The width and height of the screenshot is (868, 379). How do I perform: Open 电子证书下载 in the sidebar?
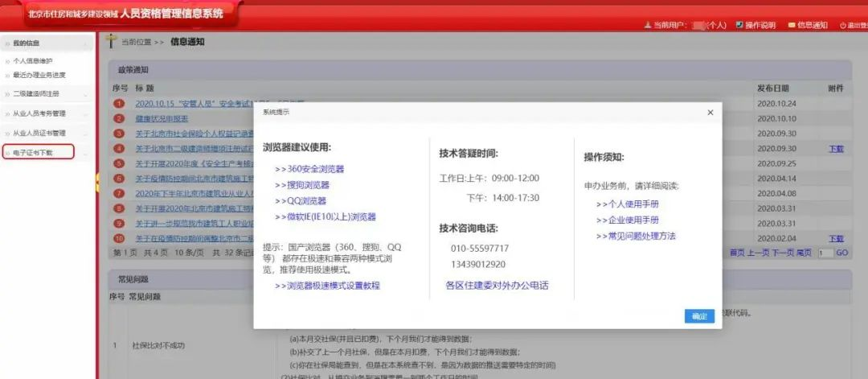point(39,151)
